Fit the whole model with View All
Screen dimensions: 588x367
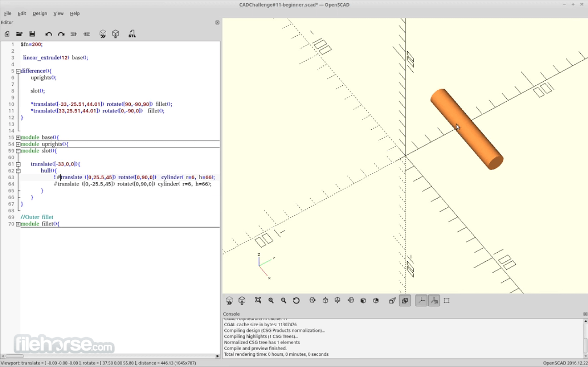[x=258, y=300]
